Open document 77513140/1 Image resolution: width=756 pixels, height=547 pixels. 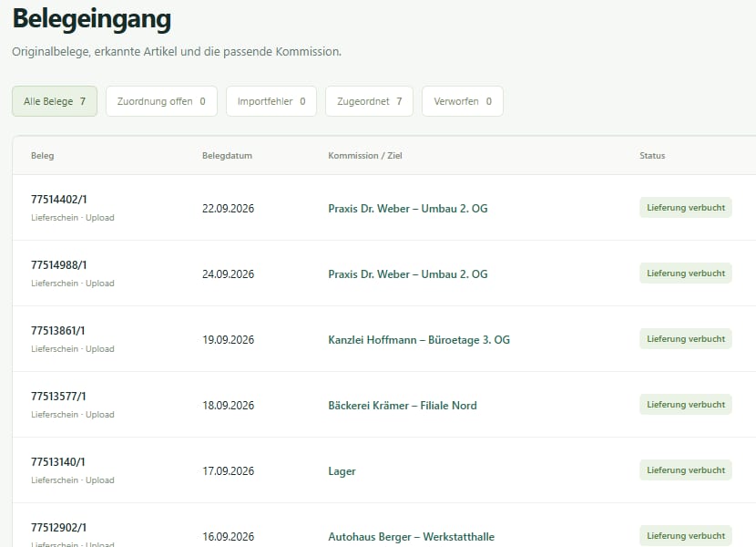(x=58, y=462)
